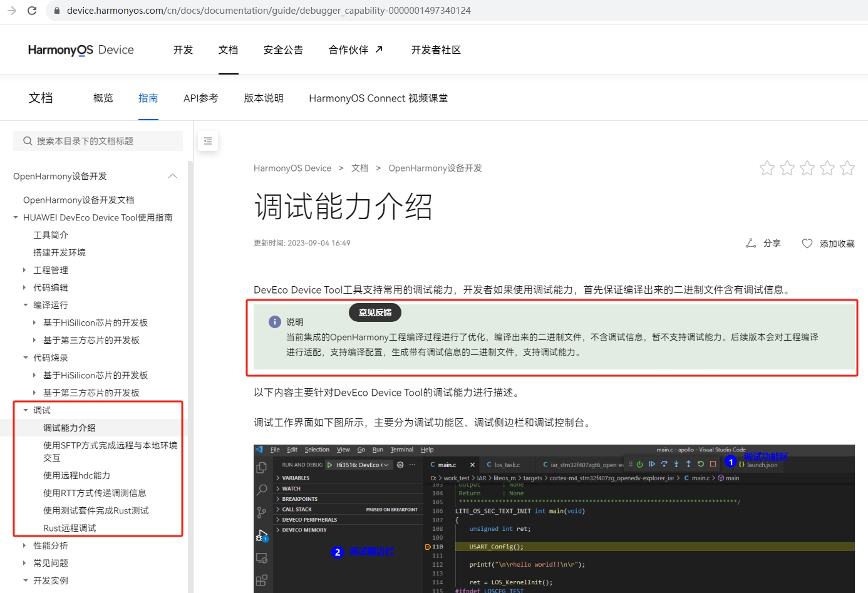Click search magnifier icon in sidebar
This screenshot has height=593, width=868.
click(28, 141)
